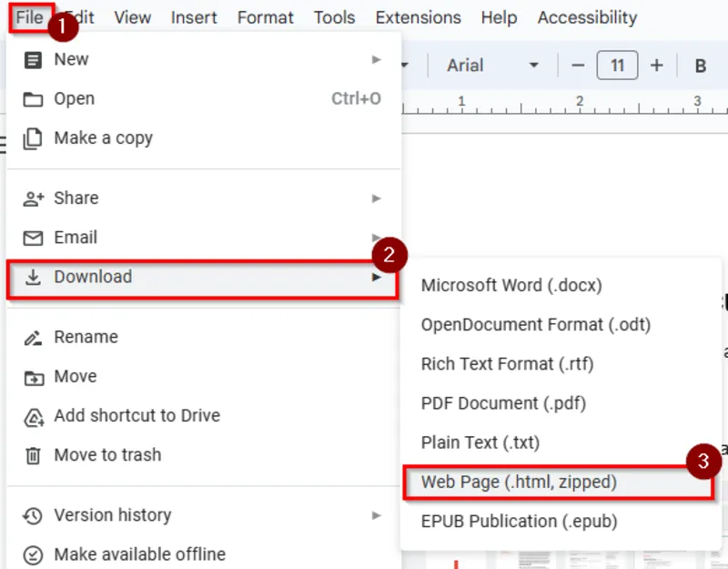Expand the New submenu arrow

[x=378, y=59]
